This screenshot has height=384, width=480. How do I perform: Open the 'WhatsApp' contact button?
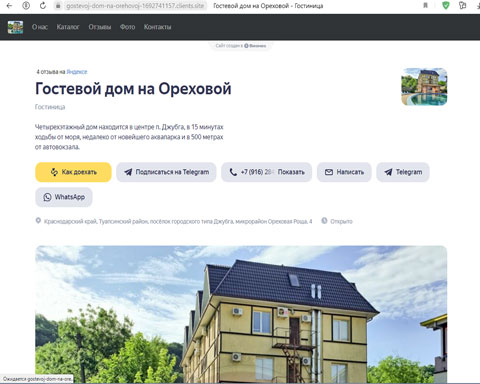(x=64, y=197)
